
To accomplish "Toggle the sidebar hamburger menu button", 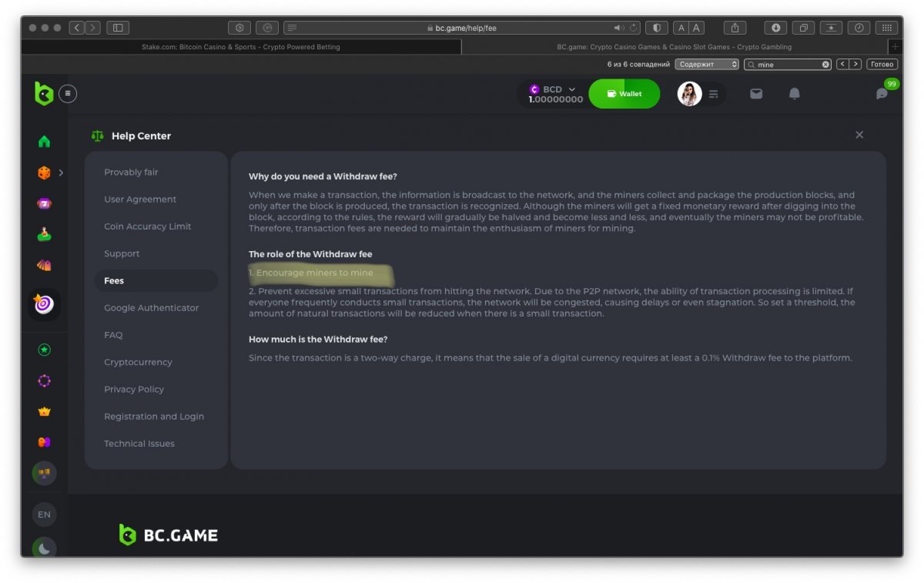I will click(68, 94).
